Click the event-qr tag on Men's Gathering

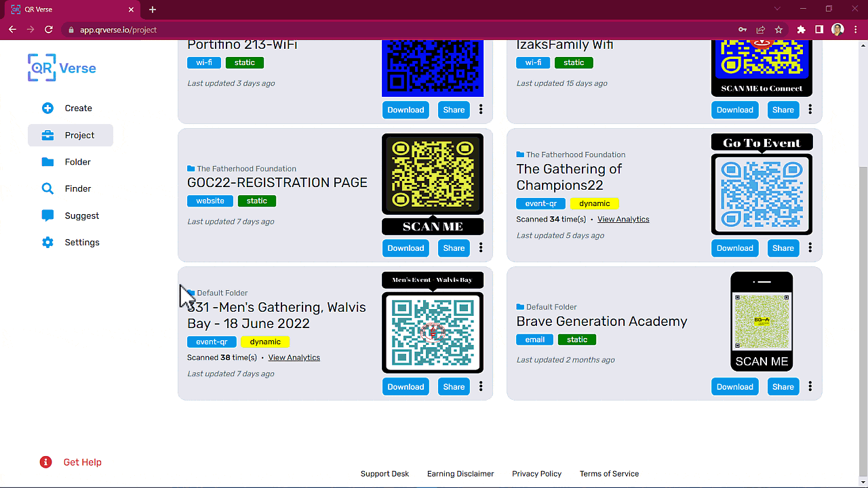click(212, 342)
